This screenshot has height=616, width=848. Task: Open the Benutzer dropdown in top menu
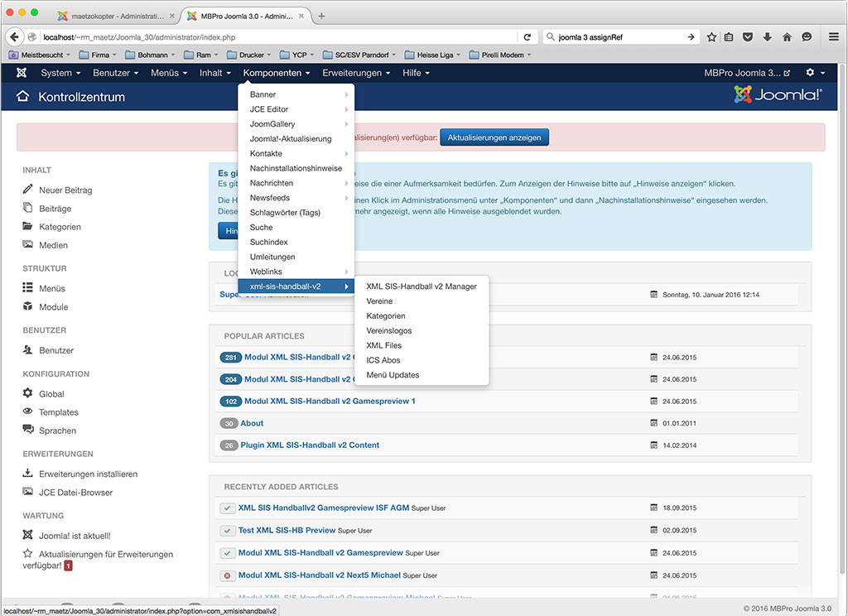(116, 73)
